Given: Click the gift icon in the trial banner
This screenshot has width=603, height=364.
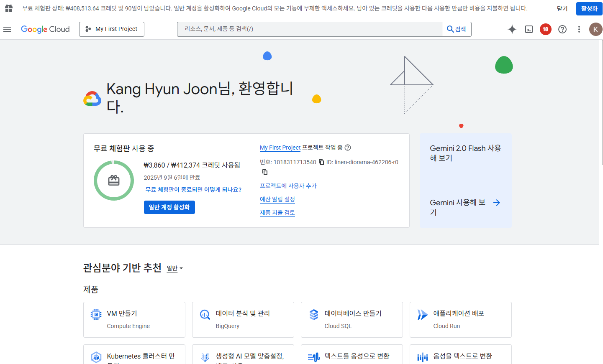Looking at the screenshot, I should tap(9, 8).
